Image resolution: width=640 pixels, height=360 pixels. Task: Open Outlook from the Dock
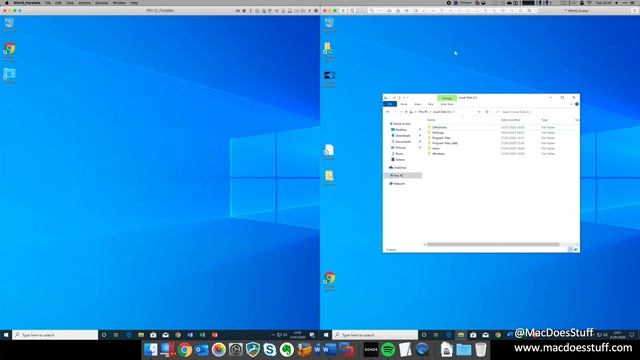(202, 350)
